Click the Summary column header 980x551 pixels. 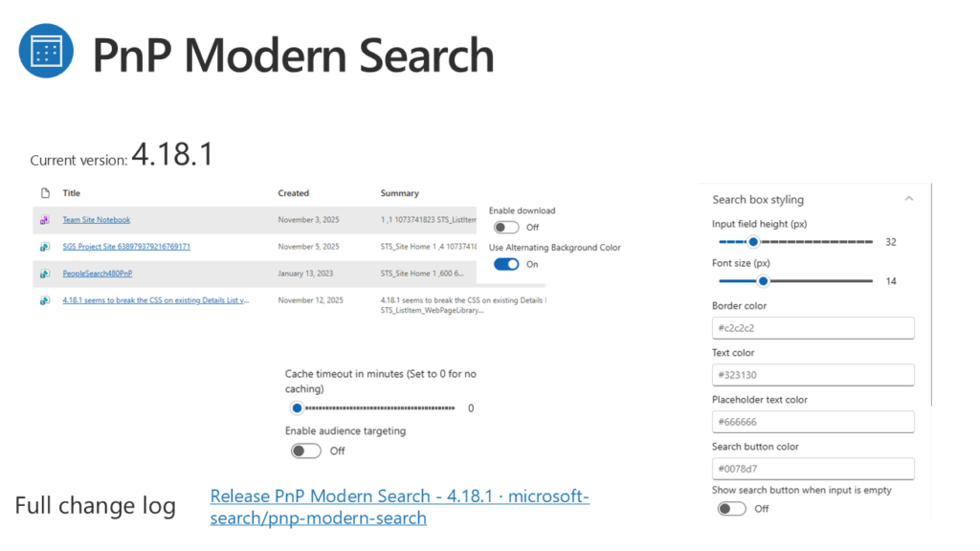[399, 193]
